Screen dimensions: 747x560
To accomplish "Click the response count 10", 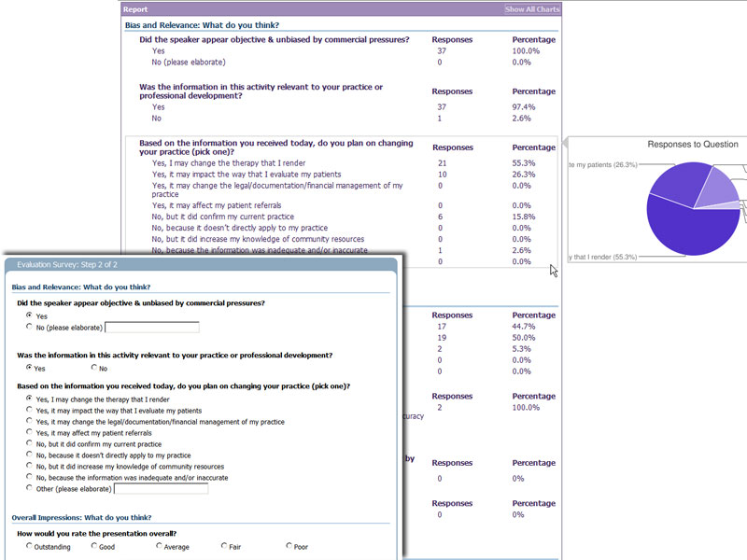I will coord(442,175).
